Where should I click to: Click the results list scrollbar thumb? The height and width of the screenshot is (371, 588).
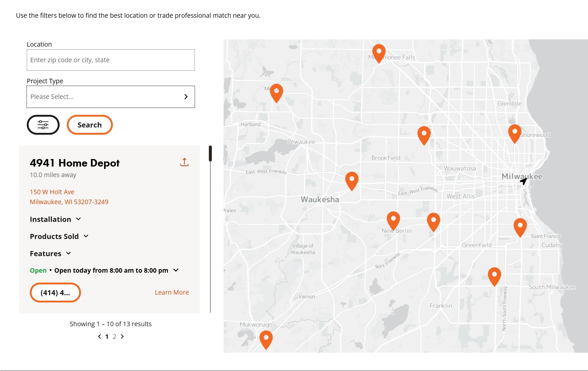pos(210,153)
